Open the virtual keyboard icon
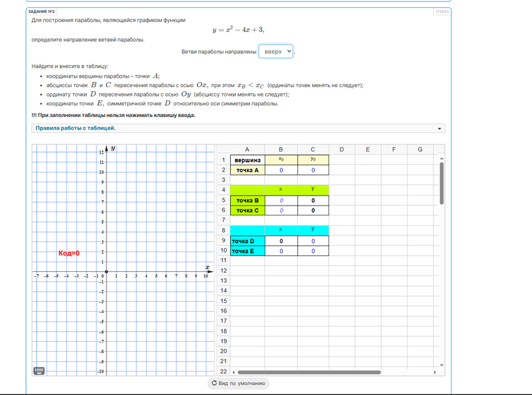Screen dimensions: 532x395 [x=39, y=370]
